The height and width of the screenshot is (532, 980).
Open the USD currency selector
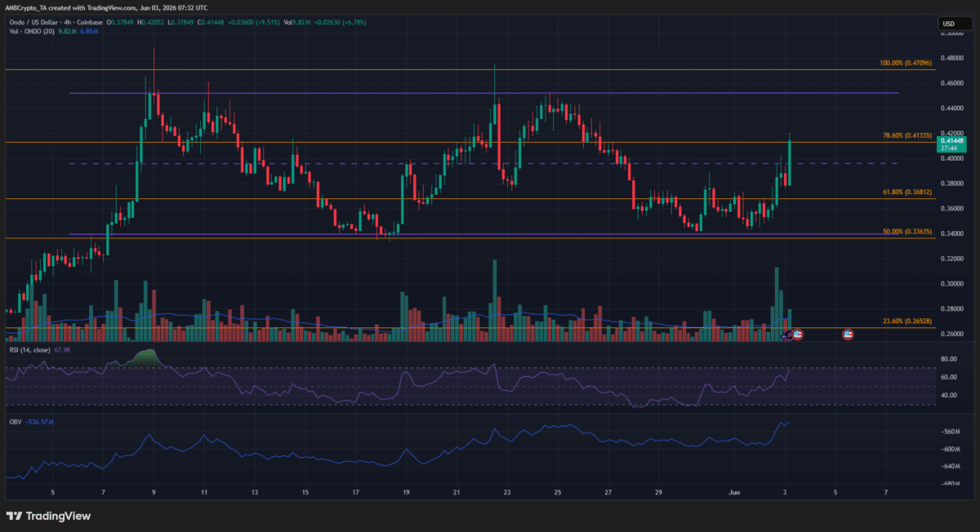949,24
